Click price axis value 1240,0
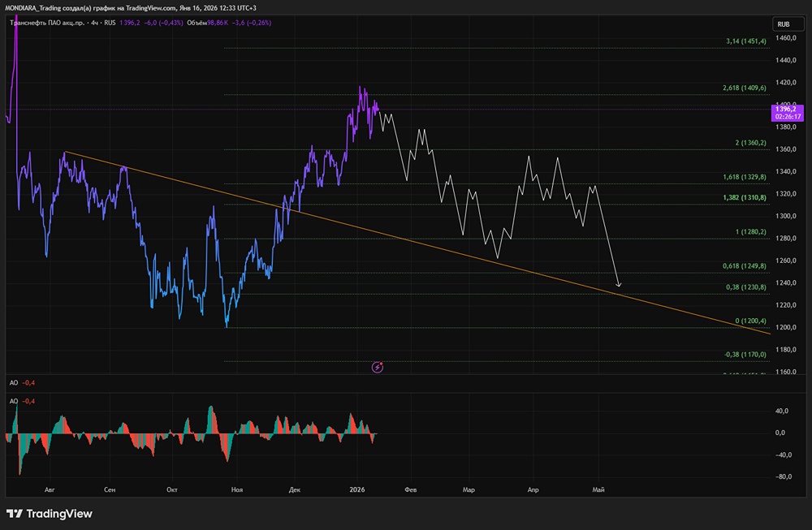The height and width of the screenshot is (530, 812). pos(785,282)
